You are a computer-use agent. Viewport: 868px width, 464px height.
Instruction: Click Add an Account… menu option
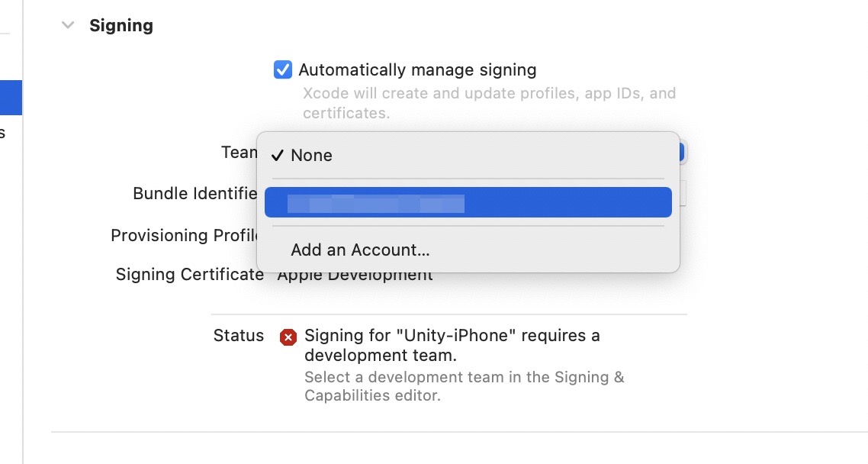pos(360,250)
